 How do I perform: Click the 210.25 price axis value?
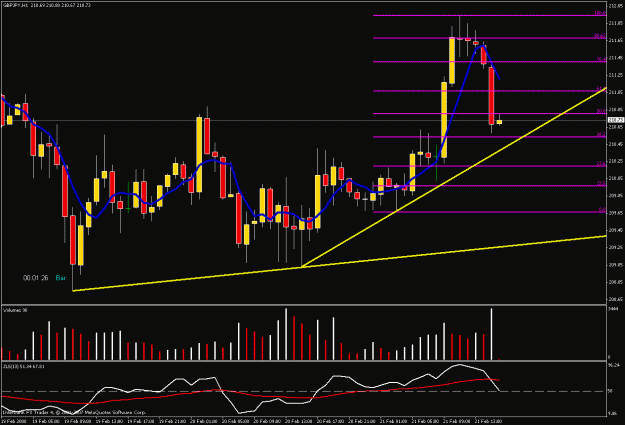(616, 161)
